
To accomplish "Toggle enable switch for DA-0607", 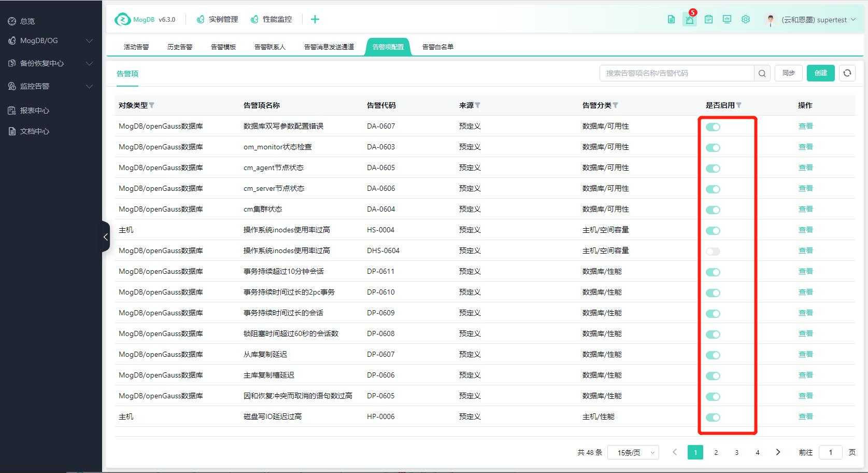I will (x=713, y=127).
